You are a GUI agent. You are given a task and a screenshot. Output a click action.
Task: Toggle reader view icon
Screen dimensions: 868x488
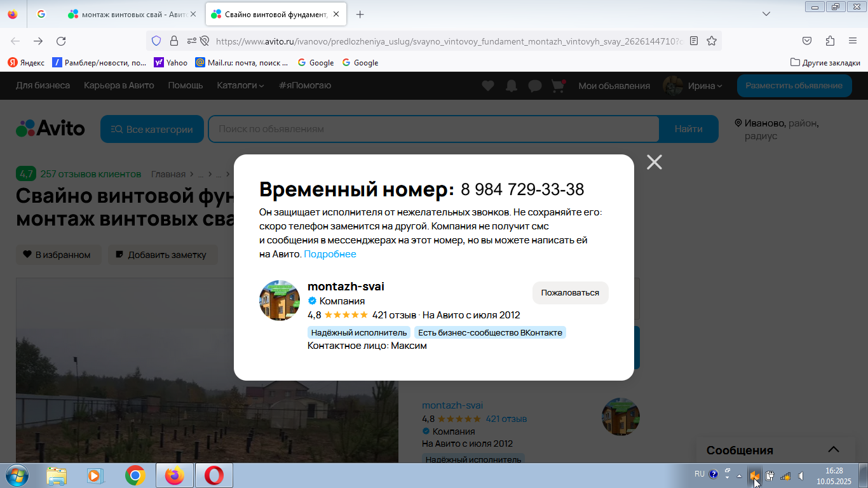coord(694,41)
